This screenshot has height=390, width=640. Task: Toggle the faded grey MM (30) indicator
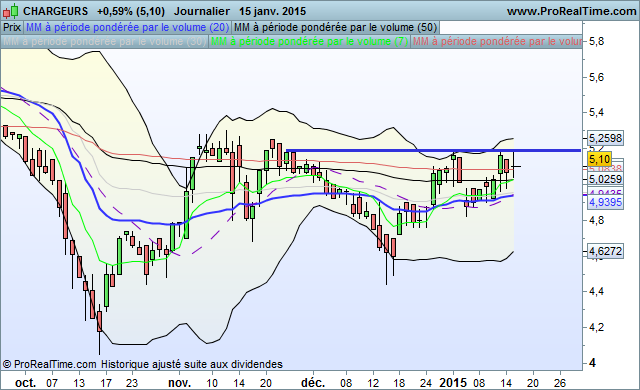tap(104, 42)
